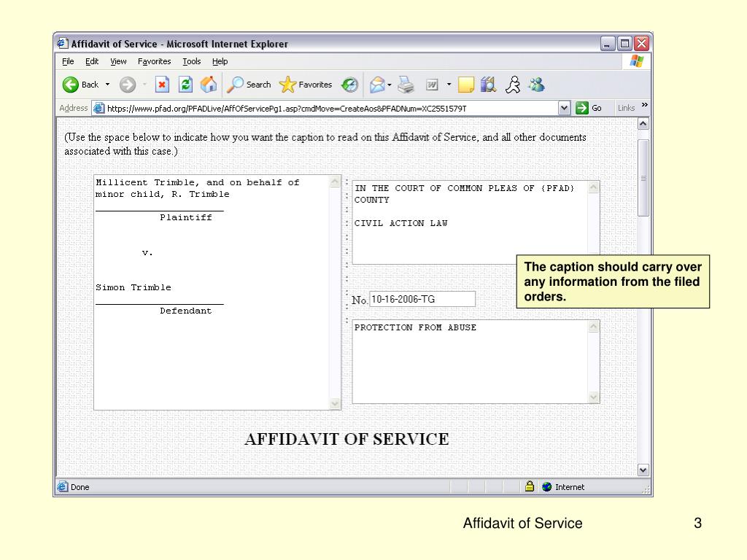Click the "AFFIDAVIT OF SERVICE" heading
Viewport: 747px width, 560px height.
(x=347, y=439)
